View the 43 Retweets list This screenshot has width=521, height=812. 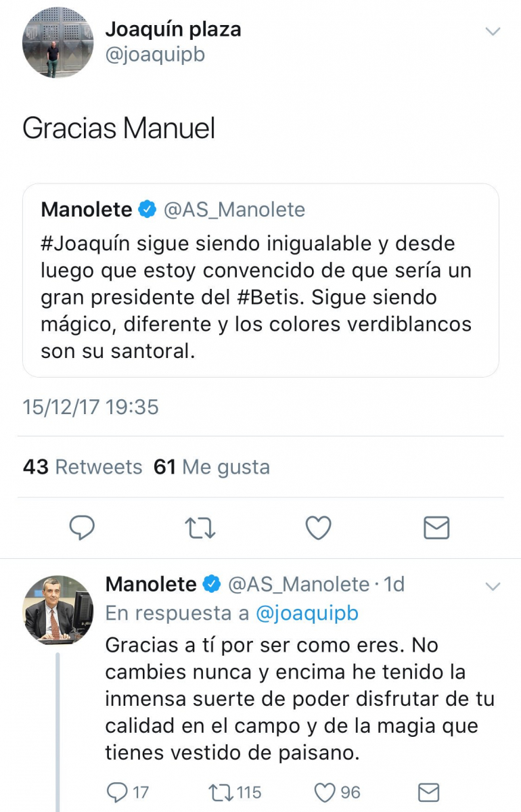[83, 467]
